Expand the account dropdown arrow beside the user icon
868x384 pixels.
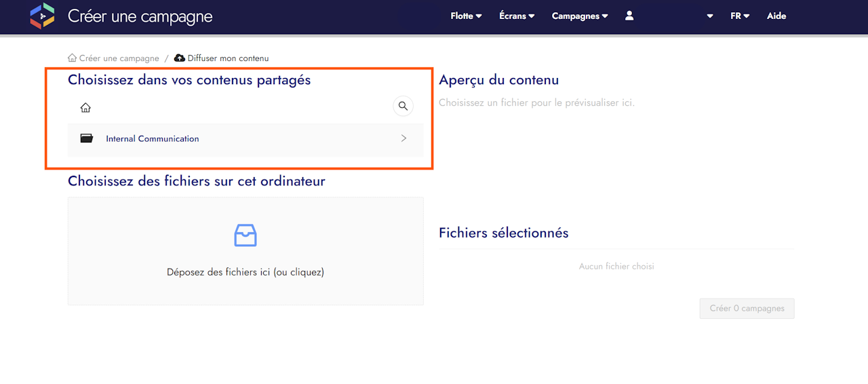click(x=710, y=16)
